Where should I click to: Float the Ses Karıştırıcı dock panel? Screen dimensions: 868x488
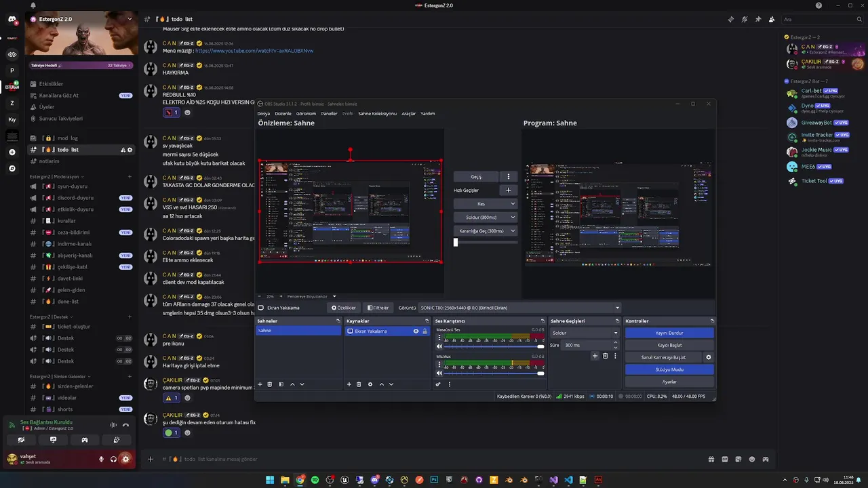[x=542, y=321]
